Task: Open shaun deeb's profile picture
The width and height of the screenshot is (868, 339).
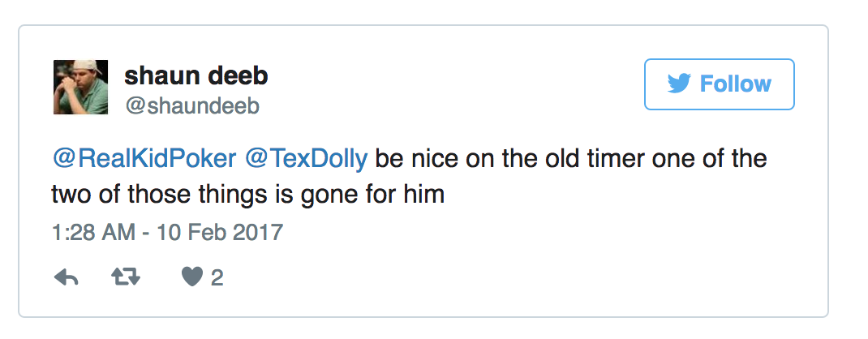Action: point(80,87)
